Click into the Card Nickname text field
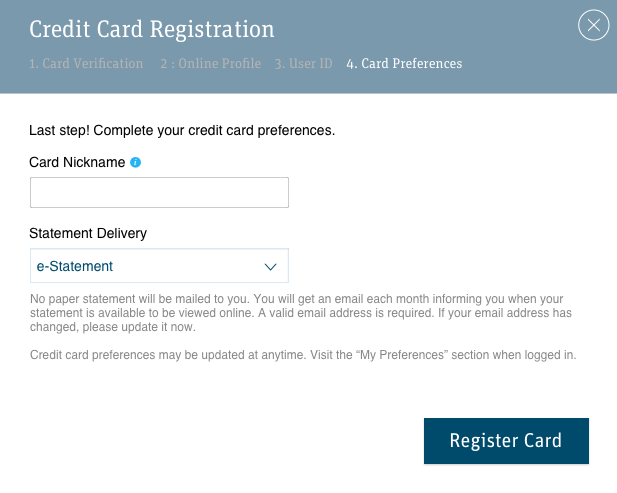The image size is (617, 493). (159, 193)
